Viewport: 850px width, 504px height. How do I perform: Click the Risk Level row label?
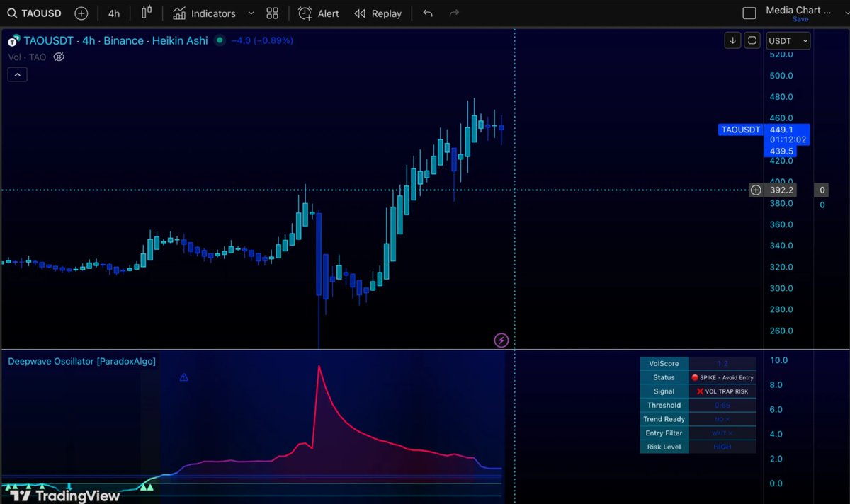pos(664,447)
